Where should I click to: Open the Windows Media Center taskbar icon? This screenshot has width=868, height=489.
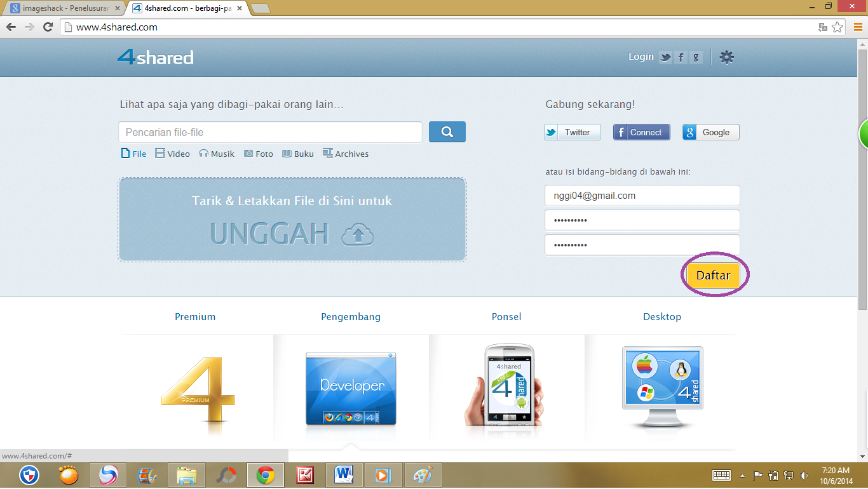pyautogui.click(x=147, y=475)
